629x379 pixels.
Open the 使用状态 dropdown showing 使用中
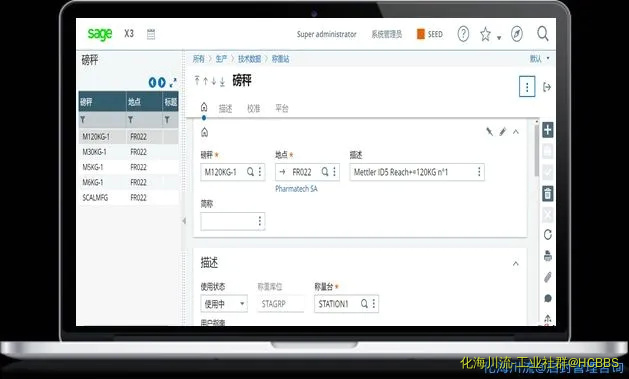tap(224, 304)
